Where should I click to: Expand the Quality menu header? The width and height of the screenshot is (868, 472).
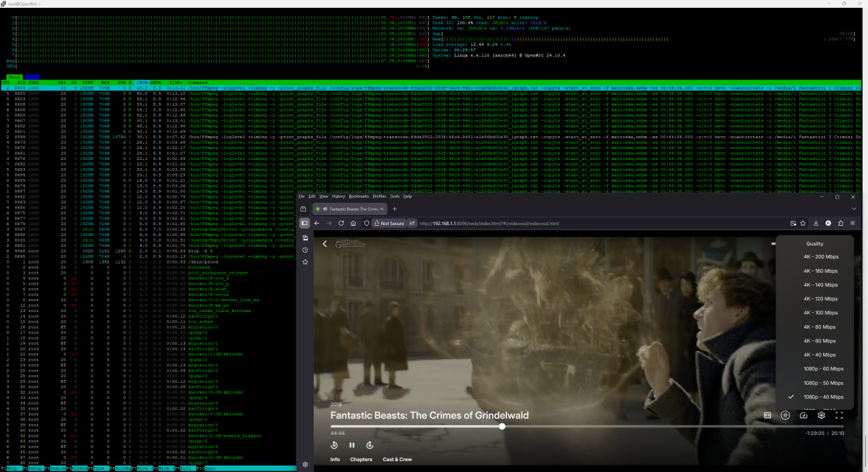point(817,243)
